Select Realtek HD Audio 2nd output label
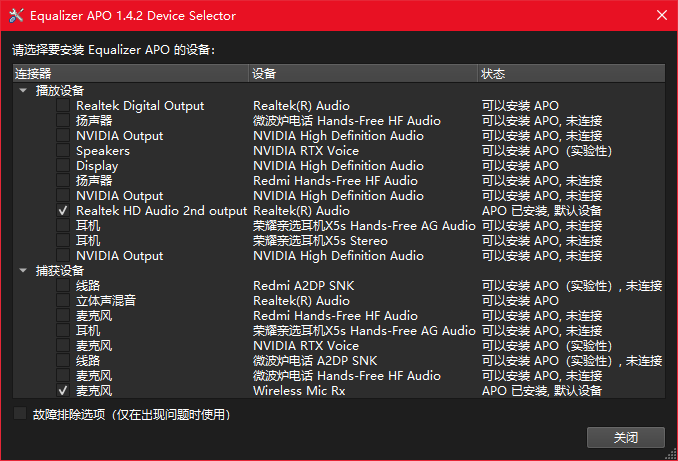 [161, 211]
